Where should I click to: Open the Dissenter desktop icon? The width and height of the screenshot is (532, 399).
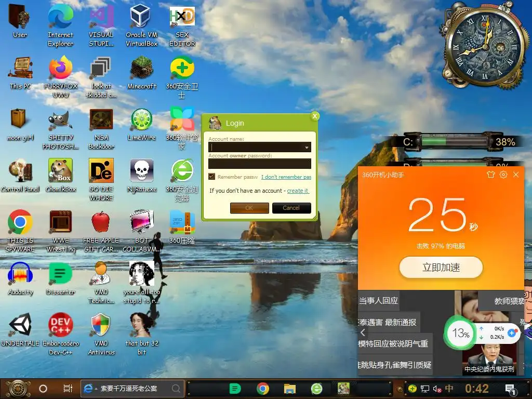pos(60,279)
